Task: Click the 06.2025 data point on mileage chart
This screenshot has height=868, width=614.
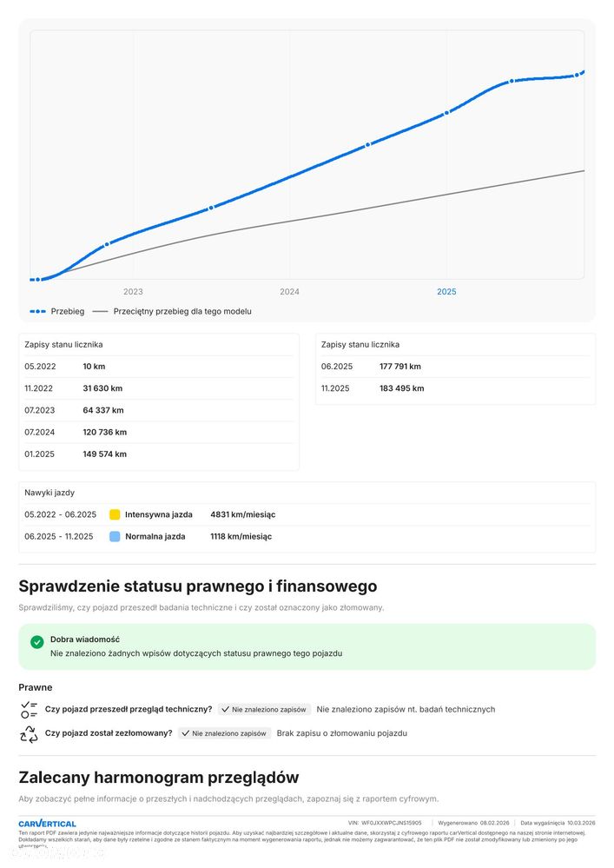Action: click(x=512, y=81)
